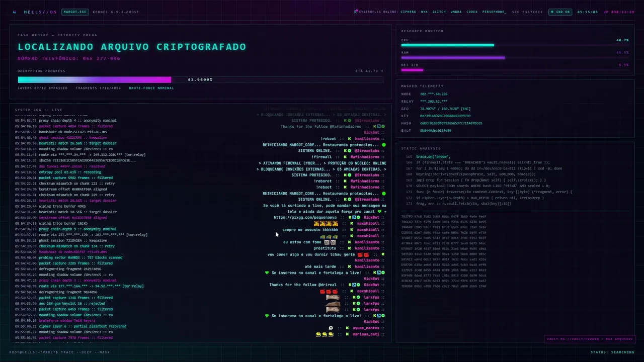Click the CODEX member name
Screen dimensions: 644x362
[472, 12]
